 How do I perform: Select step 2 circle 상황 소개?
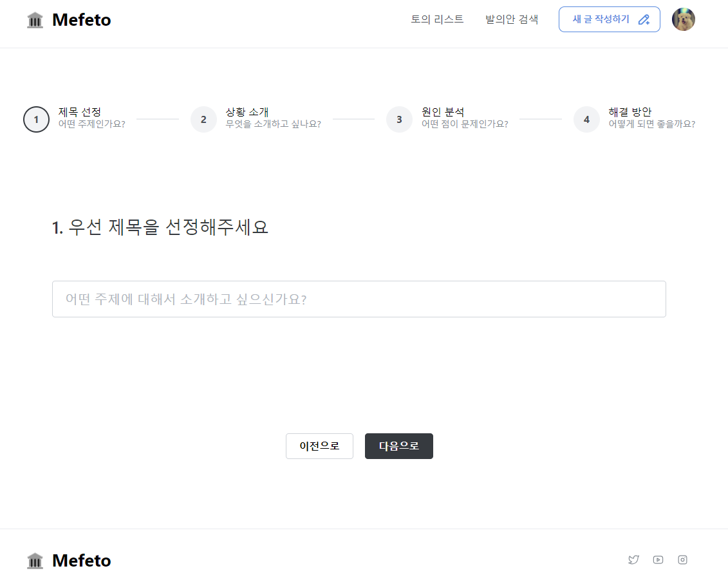[x=203, y=119]
